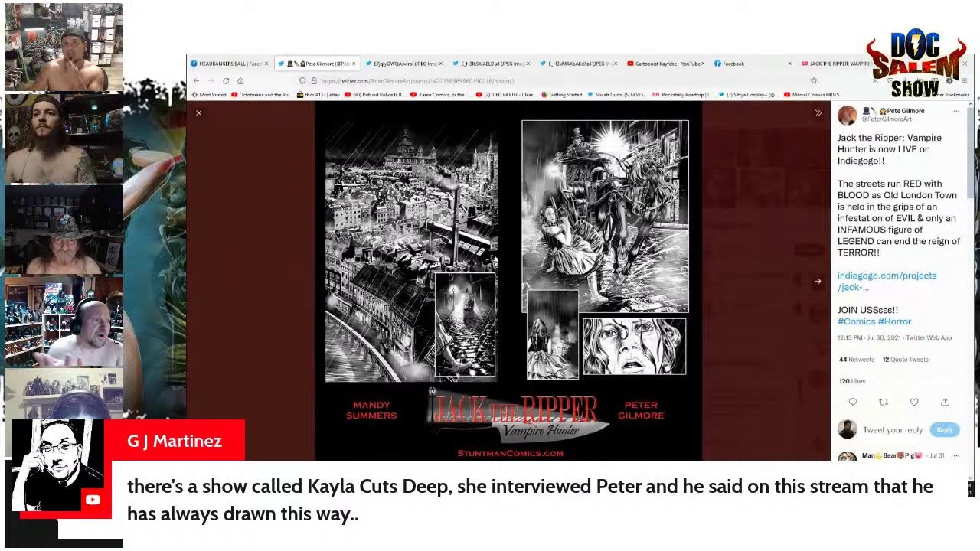Open the indiegogo.com project link

click(886, 281)
